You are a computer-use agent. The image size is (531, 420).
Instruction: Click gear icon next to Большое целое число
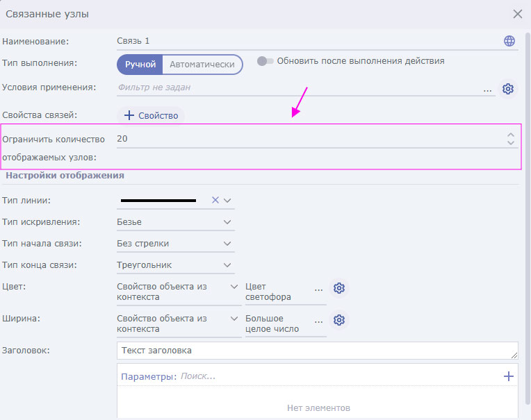point(338,320)
